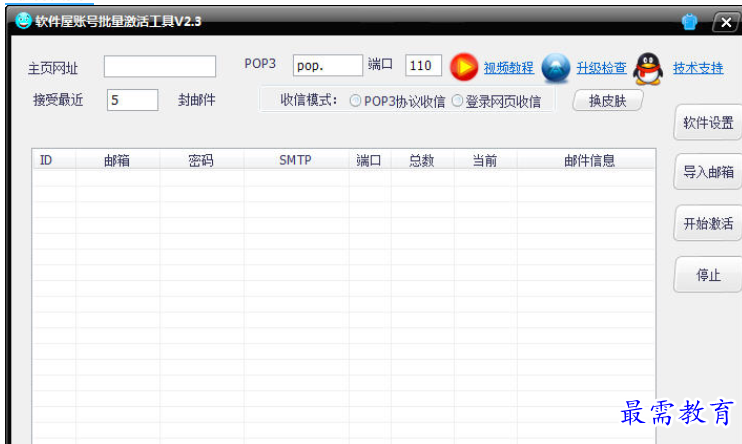The width and height of the screenshot is (742, 444).
Task: Click the blue shirt skin icon in title bar
Action: click(x=689, y=21)
